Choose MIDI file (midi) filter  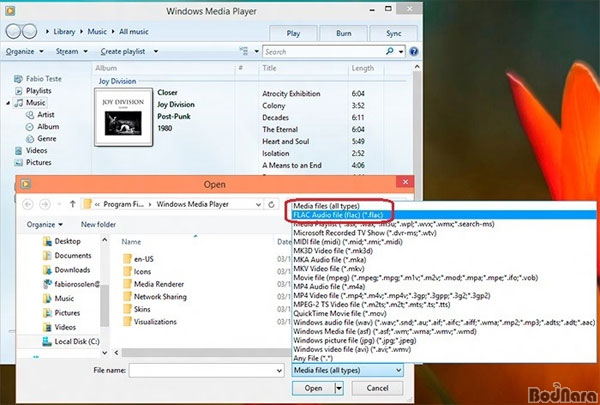[444, 242]
